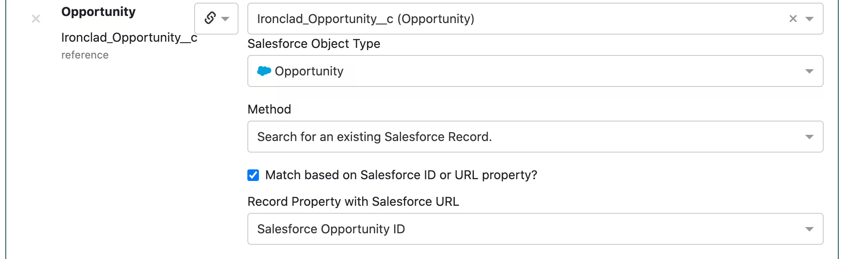Click the chain link mapping icon
868x259 pixels.
[210, 18]
